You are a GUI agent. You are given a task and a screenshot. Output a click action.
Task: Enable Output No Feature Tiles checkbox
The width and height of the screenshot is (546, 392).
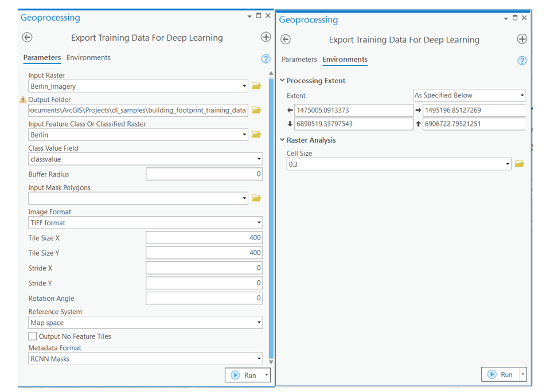33,336
